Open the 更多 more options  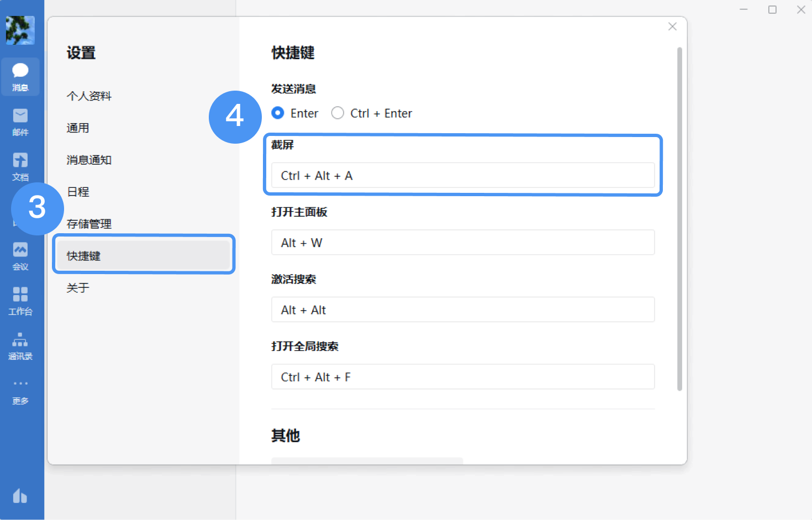coord(20,390)
